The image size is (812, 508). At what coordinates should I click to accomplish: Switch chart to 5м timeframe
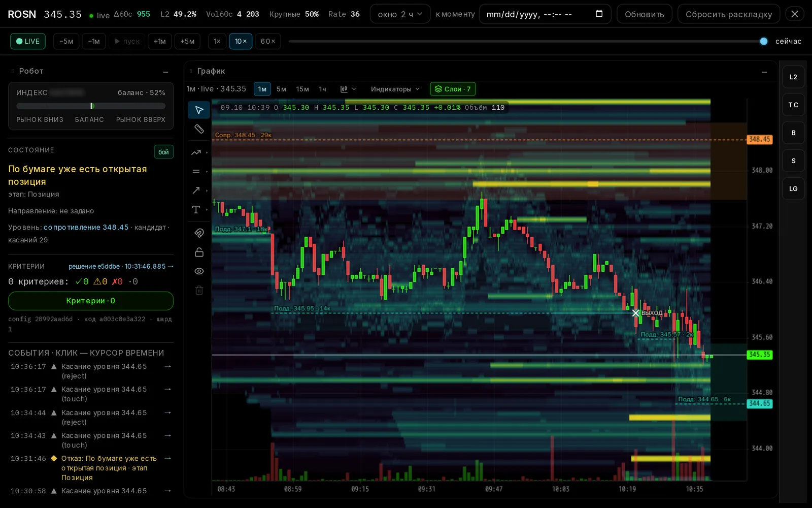(x=281, y=89)
